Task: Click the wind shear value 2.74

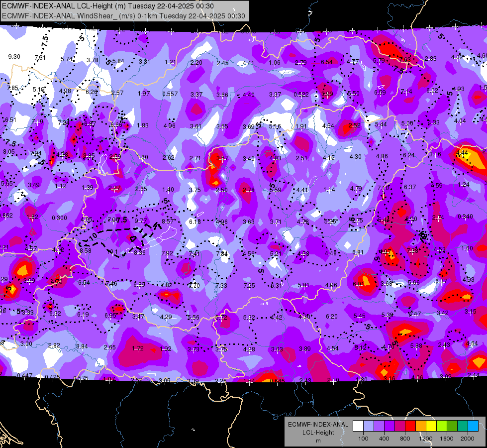Action: [438, 218]
